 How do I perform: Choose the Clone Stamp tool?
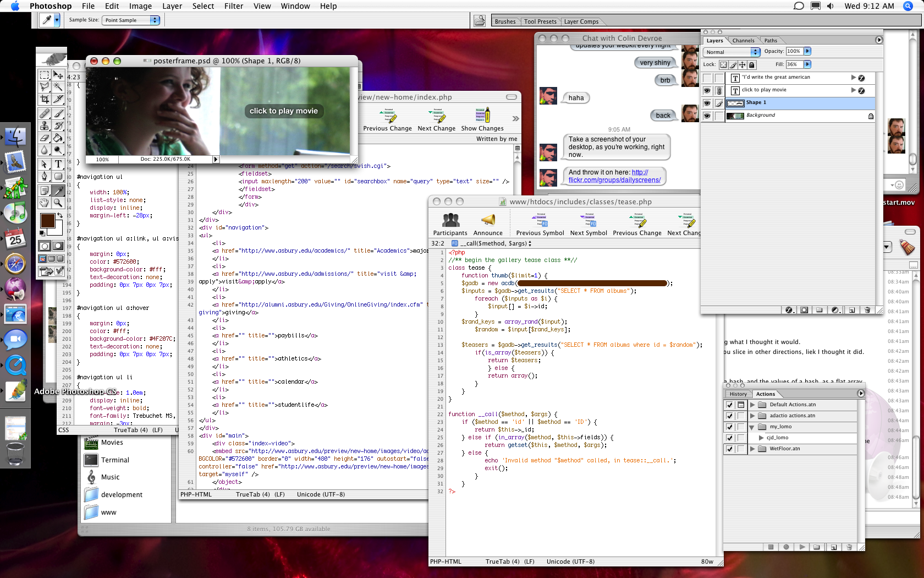(x=45, y=126)
